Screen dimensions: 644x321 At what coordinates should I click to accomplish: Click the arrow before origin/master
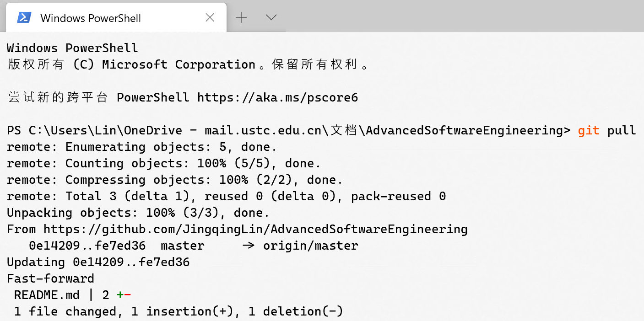click(x=248, y=246)
